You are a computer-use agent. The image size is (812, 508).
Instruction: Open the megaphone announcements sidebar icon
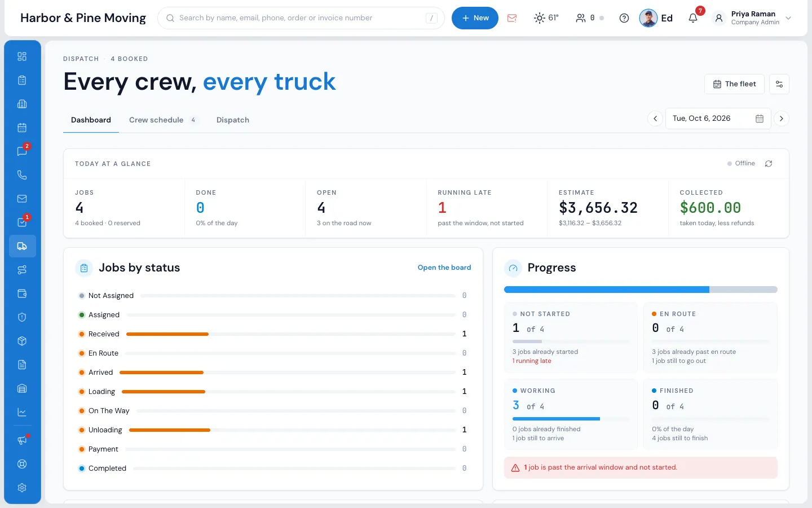pyautogui.click(x=22, y=440)
